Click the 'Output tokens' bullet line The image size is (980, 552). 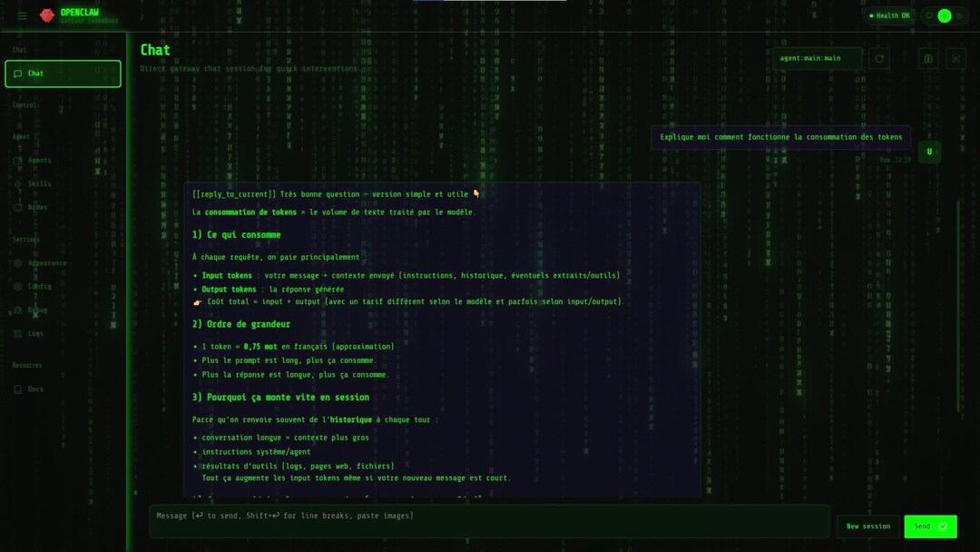269,290
